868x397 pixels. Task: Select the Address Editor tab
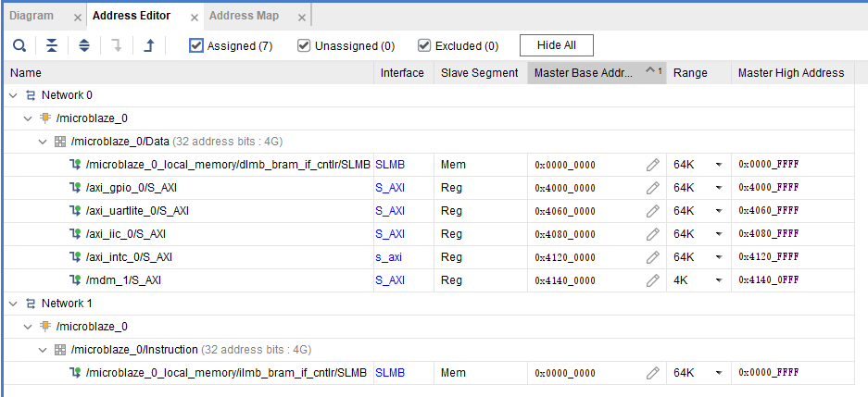coord(132,16)
